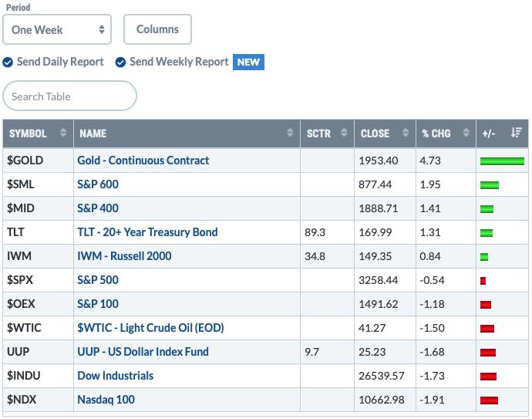The height and width of the screenshot is (419, 532).
Task: Open the S&P 600 link
Action: tap(98, 184)
